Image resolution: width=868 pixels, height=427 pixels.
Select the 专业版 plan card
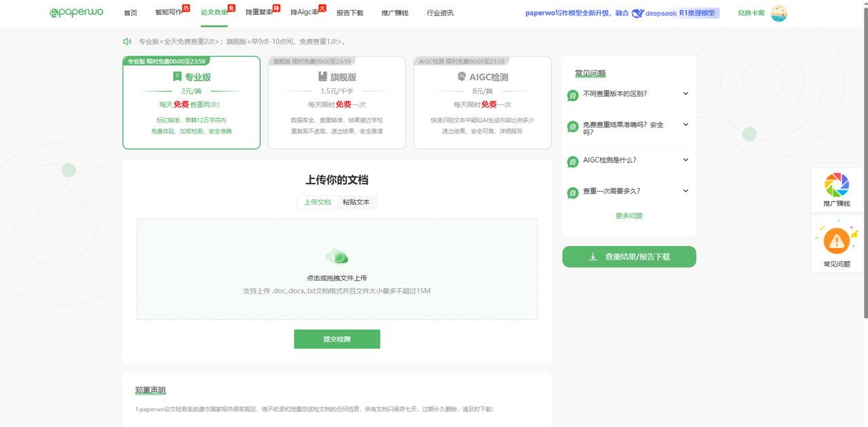click(x=191, y=103)
